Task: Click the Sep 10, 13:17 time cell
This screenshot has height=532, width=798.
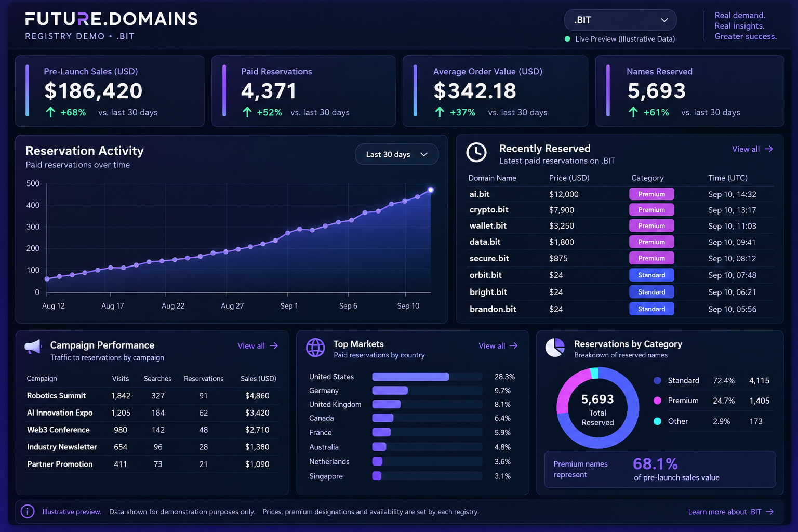Action: (732, 210)
